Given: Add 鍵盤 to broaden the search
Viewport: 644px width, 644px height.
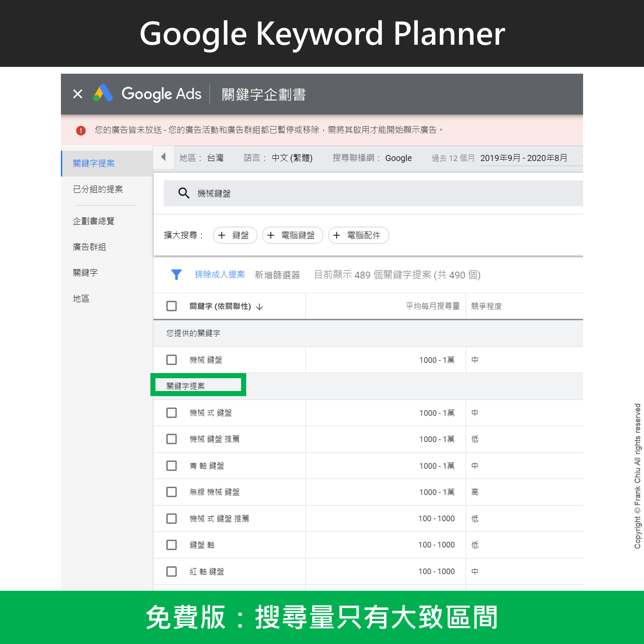Looking at the screenshot, I should [x=235, y=235].
